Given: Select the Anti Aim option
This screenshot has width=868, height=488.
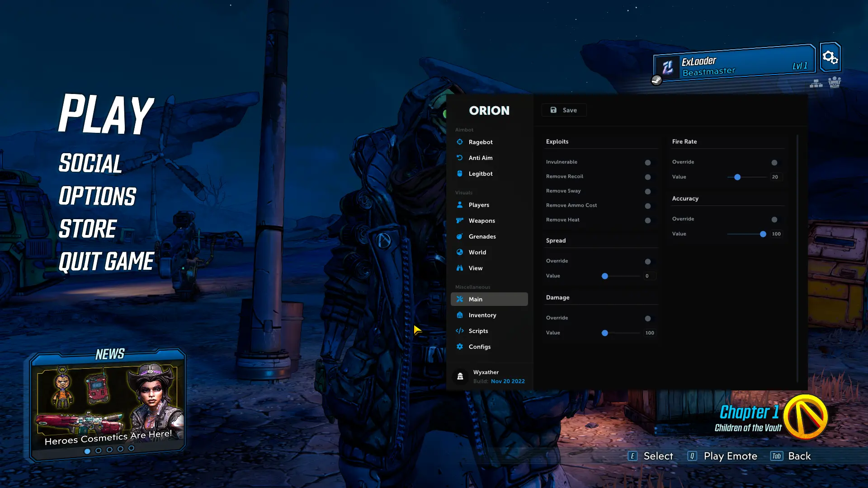Looking at the screenshot, I should click(x=481, y=157).
